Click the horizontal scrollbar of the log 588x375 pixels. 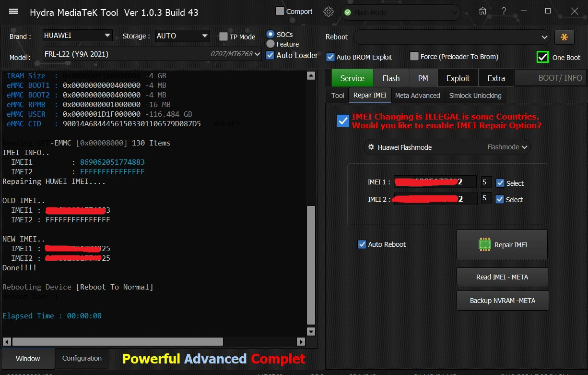[x=118, y=342]
